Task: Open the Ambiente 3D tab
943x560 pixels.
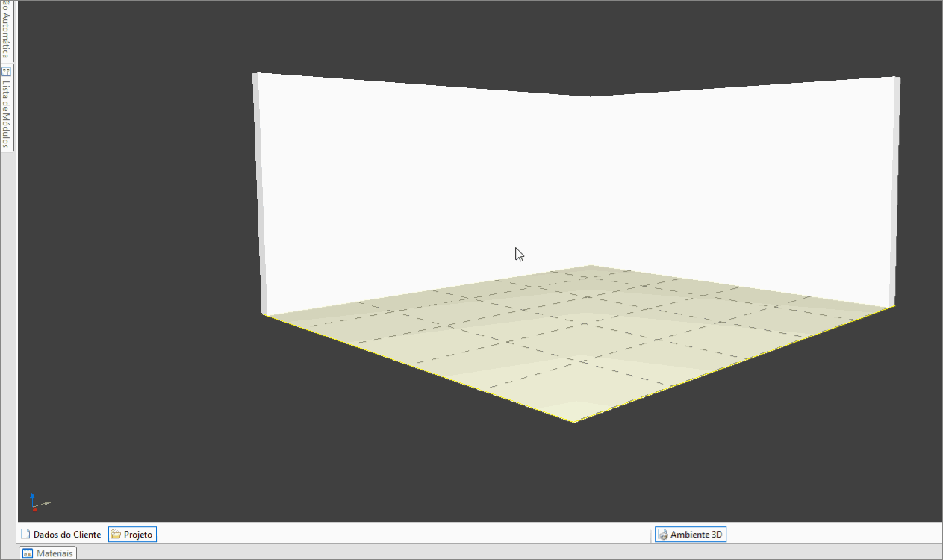Action: (x=691, y=535)
